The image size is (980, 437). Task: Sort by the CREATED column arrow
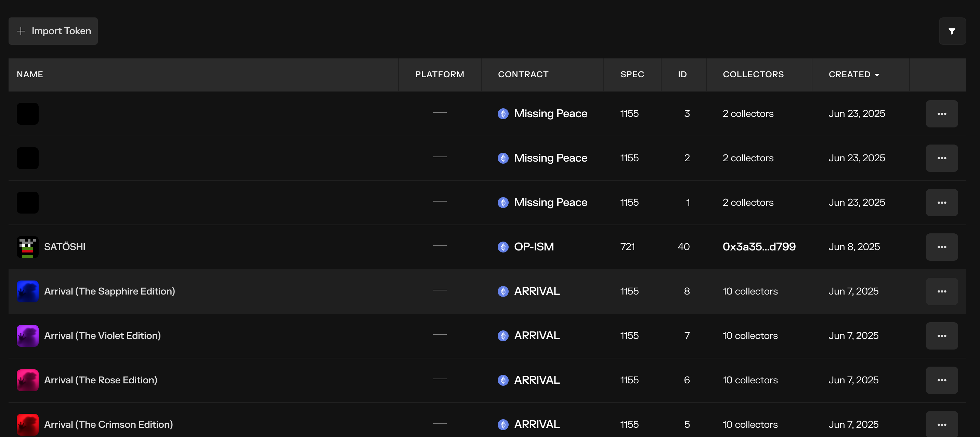[x=877, y=75]
